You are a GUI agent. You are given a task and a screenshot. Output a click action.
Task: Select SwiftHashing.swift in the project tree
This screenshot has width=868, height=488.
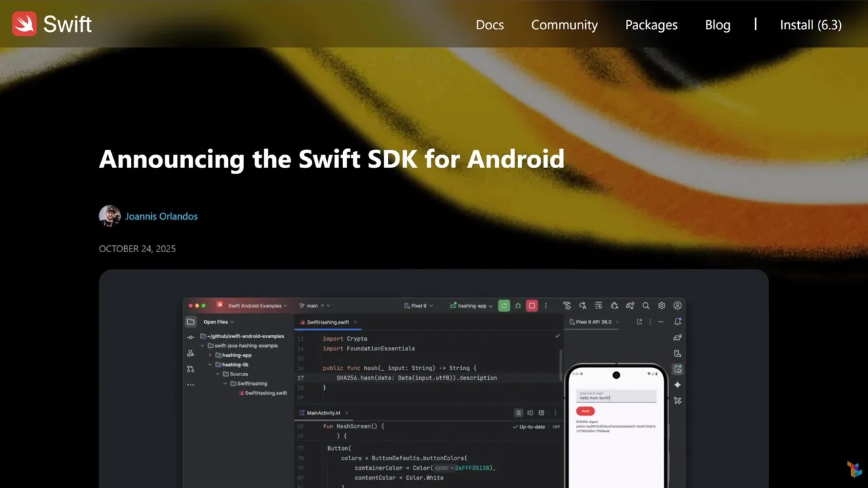coord(262,393)
